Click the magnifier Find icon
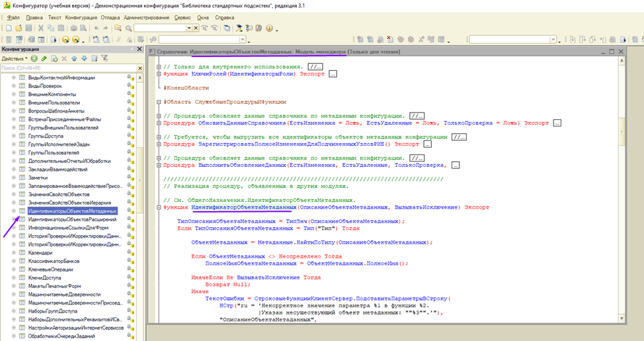644x341 pixels. point(128,28)
